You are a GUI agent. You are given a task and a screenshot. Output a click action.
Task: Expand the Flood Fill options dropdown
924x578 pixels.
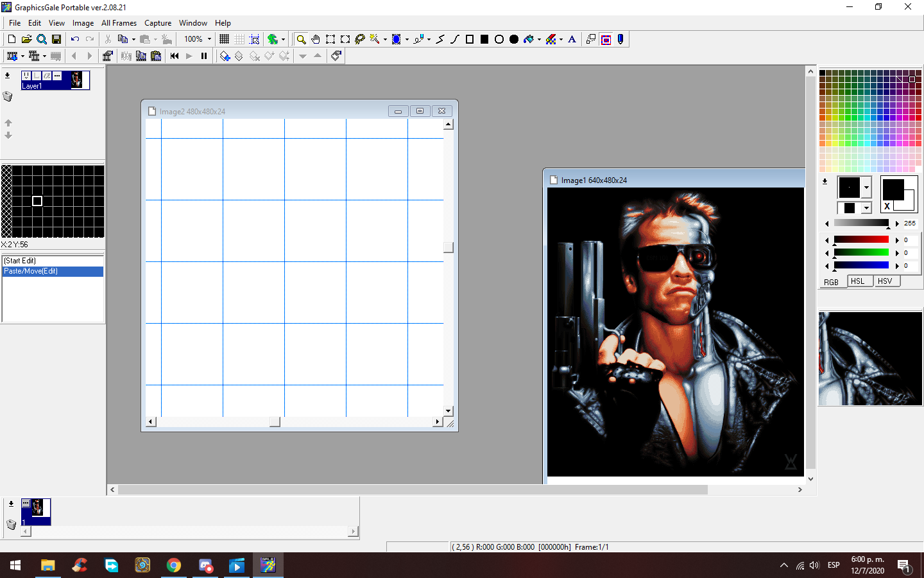[x=539, y=39]
